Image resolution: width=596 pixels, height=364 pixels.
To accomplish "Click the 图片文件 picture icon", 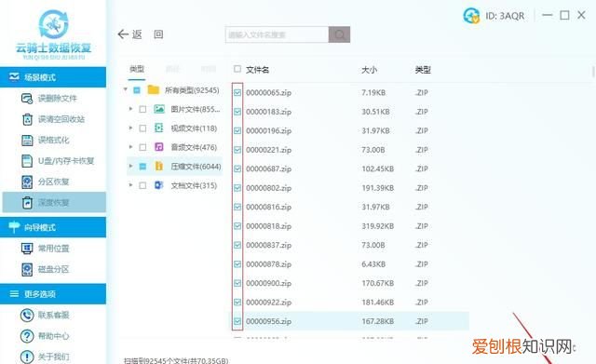I will (159, 110).
